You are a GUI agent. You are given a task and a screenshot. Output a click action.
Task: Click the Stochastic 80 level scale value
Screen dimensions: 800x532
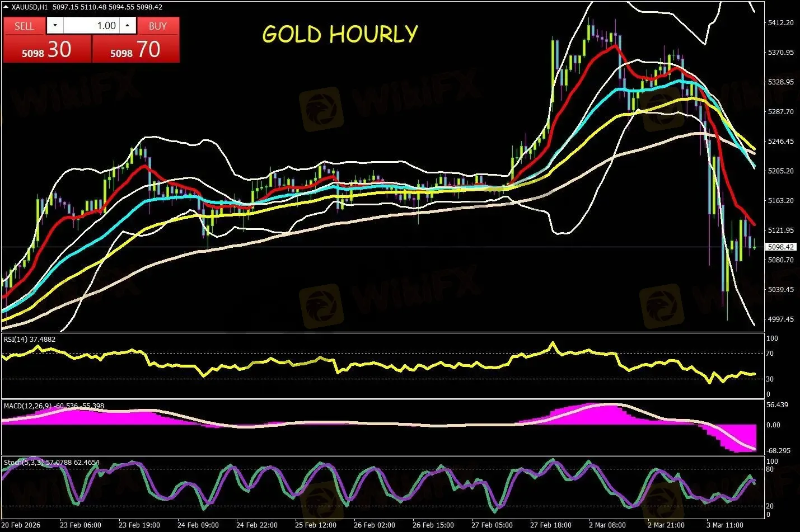(x=770, y=469)
